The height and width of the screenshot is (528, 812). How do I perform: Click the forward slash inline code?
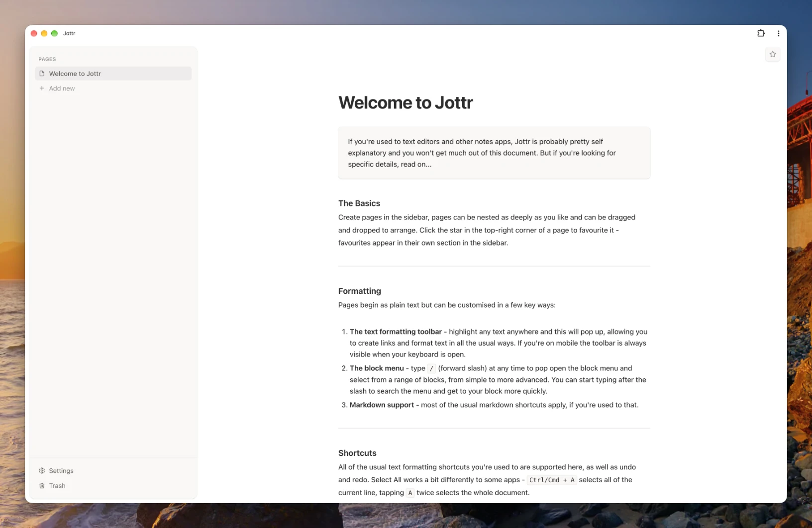pos(431,368)
